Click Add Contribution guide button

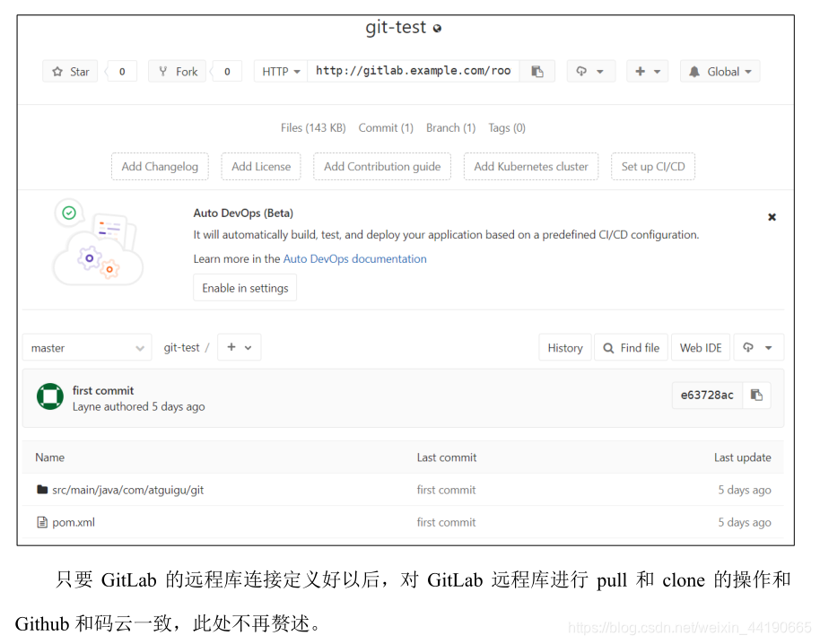click(x=382, y=167)
